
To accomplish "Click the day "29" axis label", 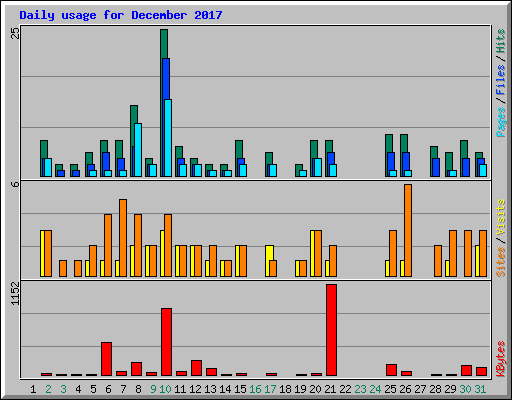I will (451, 389).
